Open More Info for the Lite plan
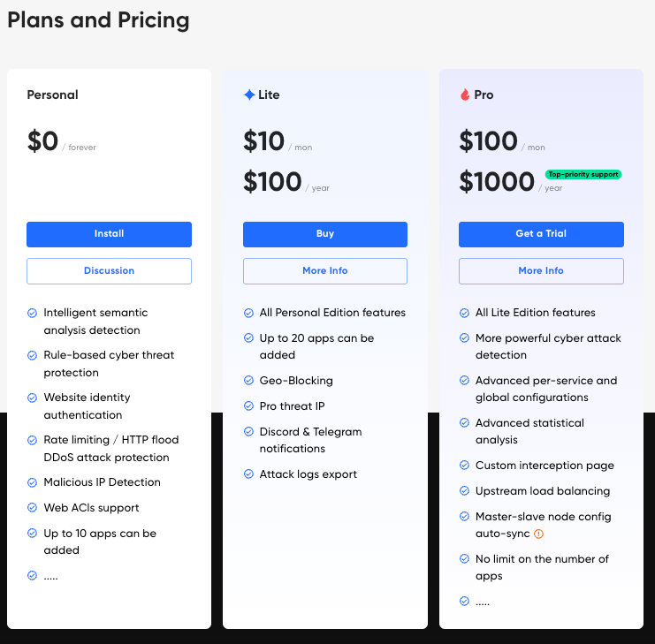This screenshot has height=644, width=655. 325,271
